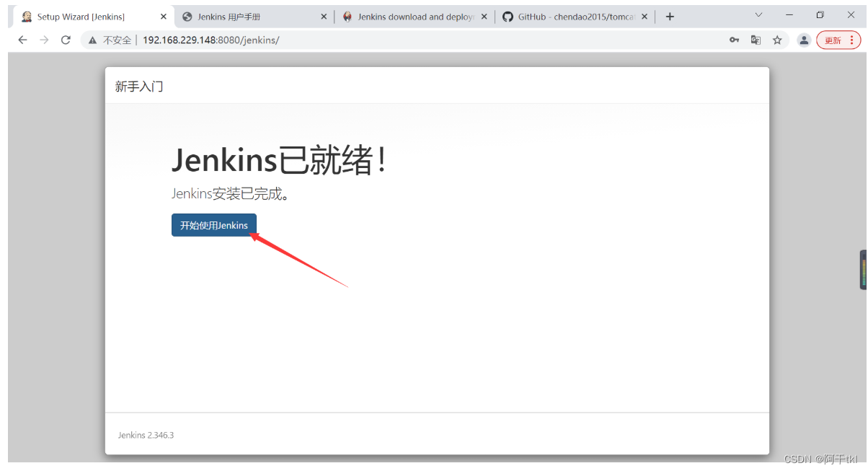
Task: Reload the current page
Action: tap(66, 40)
